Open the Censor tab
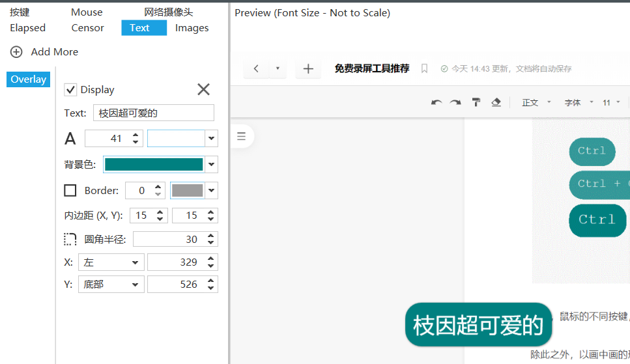Viewport: 630px width, 364px height. [x=87, y=28]
